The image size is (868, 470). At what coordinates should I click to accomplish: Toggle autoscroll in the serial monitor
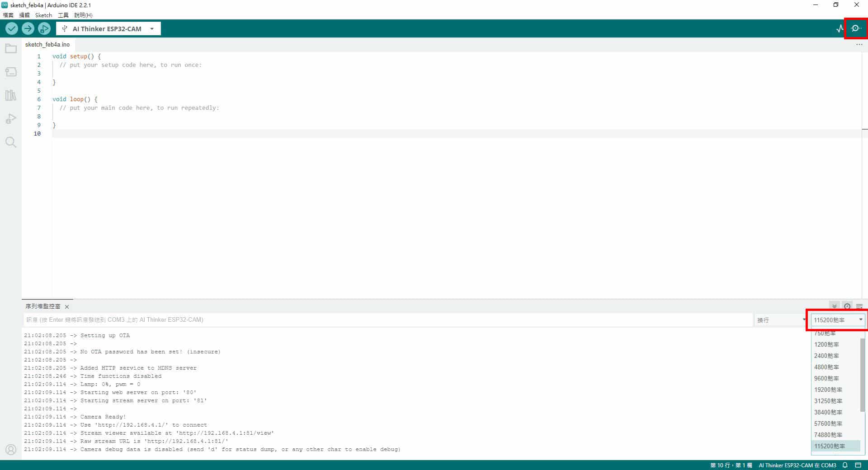834,306
